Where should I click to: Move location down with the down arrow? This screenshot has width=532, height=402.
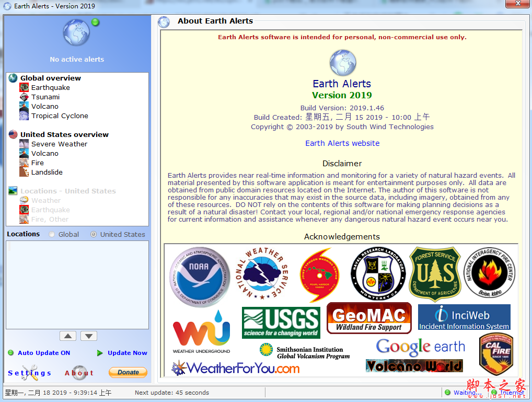point(89,336)
